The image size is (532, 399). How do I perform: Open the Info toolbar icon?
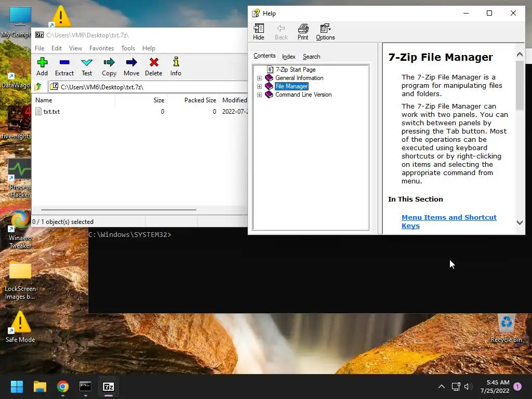(x=176, y=66)
